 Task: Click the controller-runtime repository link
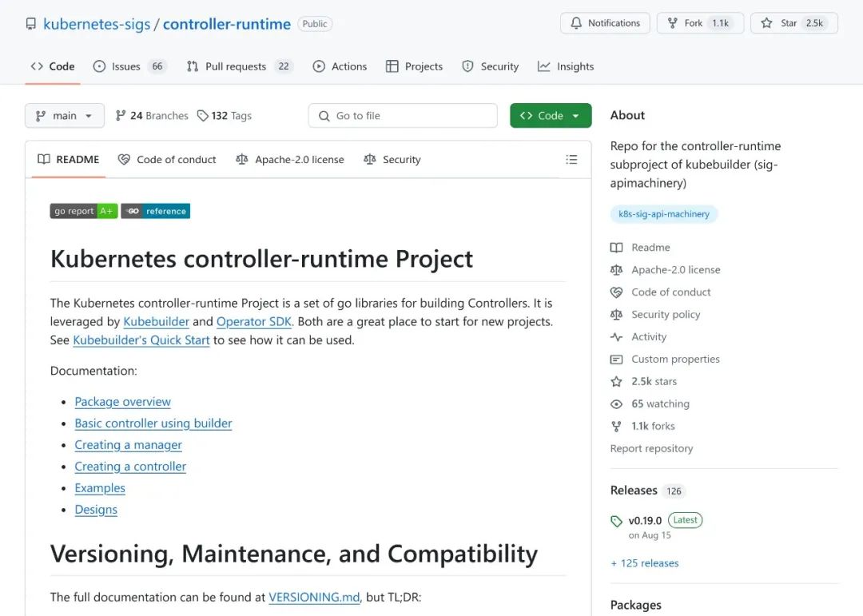click(x=227, y=24)
